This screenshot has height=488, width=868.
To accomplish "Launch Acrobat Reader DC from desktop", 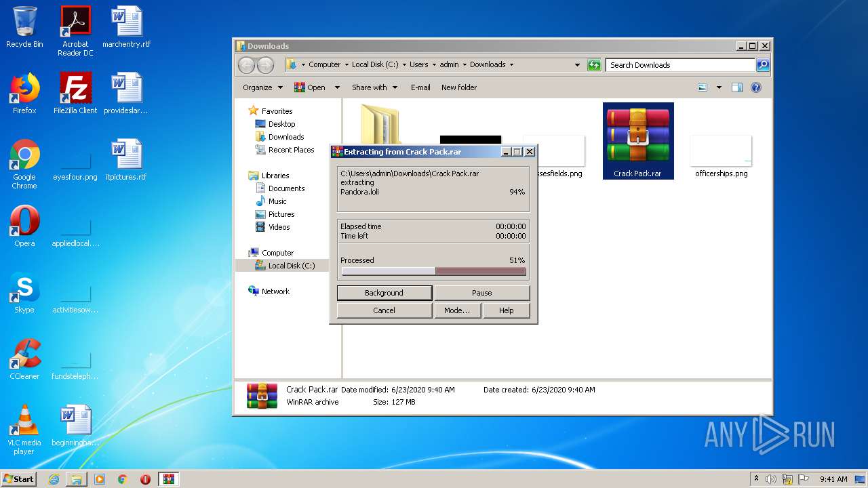I will tap(75, 31).
